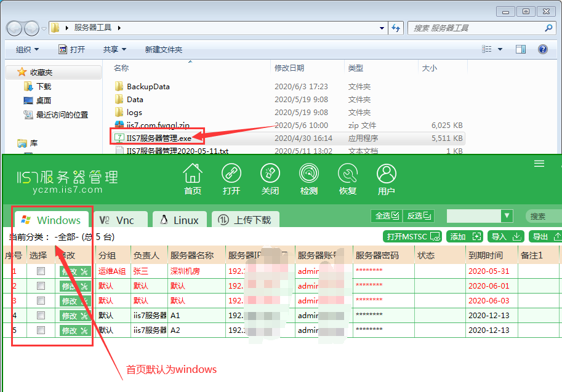Click Explorer forward navigation arrow
Image resolution: width=562 pixels, height=392 pixels.
31,28
